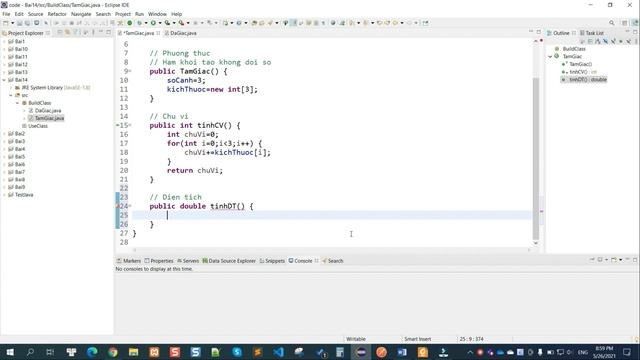The image size is (640, 360).
Task: Select TestJava project in explorer
Action: [24, 195]
